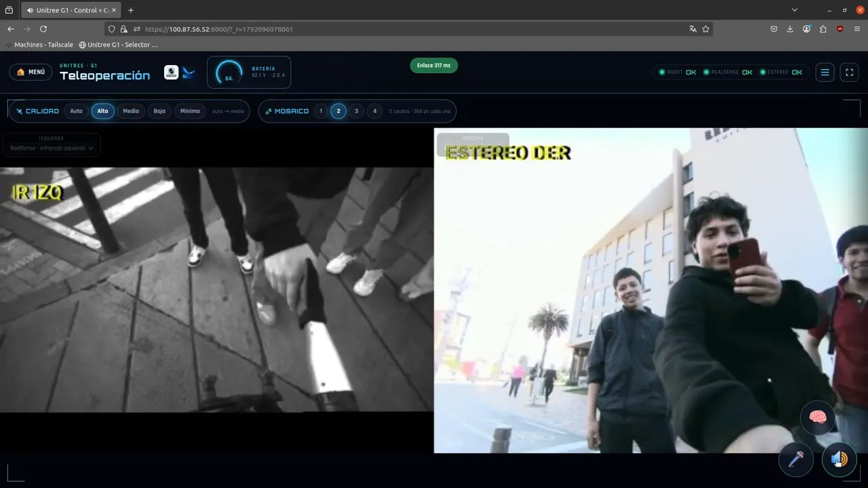
Task: Click the battery gauge showing 84
Action: pos(229,73)
